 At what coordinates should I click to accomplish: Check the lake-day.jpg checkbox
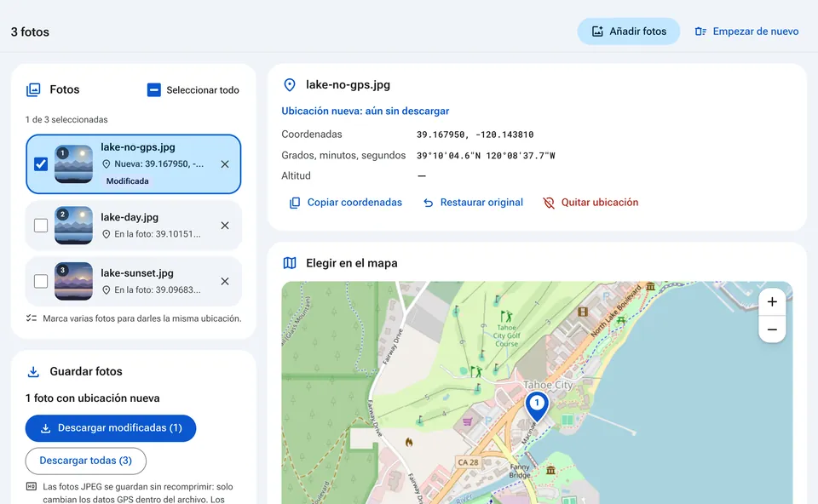(41, 225)
